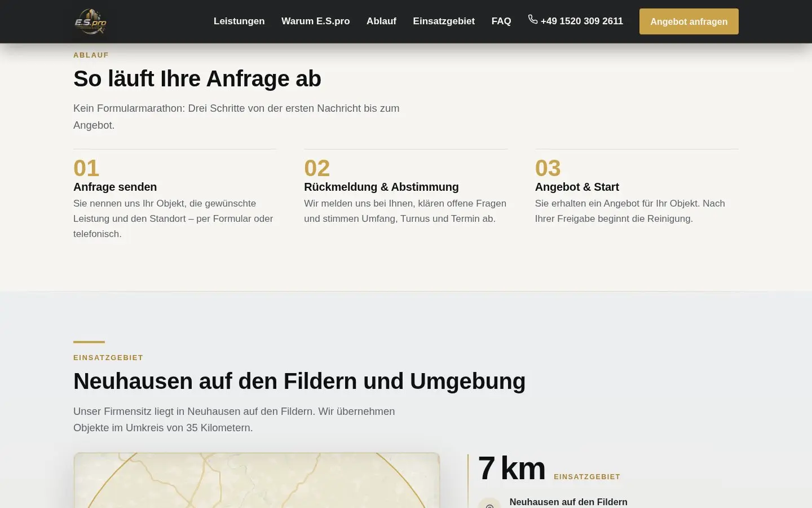Open the Einsatzgebiet navigation link

[x=444, y=21]
